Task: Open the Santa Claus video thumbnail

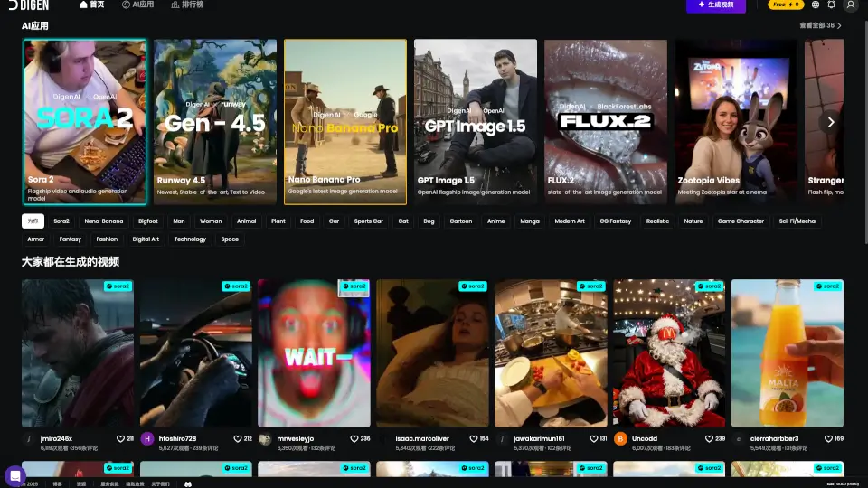Action: click(x=669, y=352)
